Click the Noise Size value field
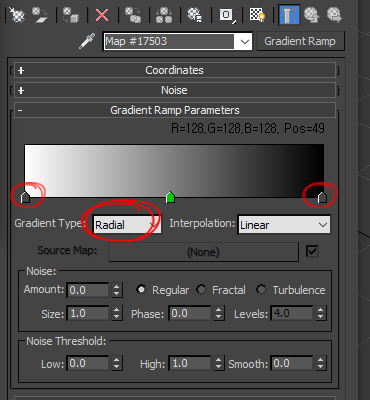This screenshot has height=400, width=370. tap(88, 313)
